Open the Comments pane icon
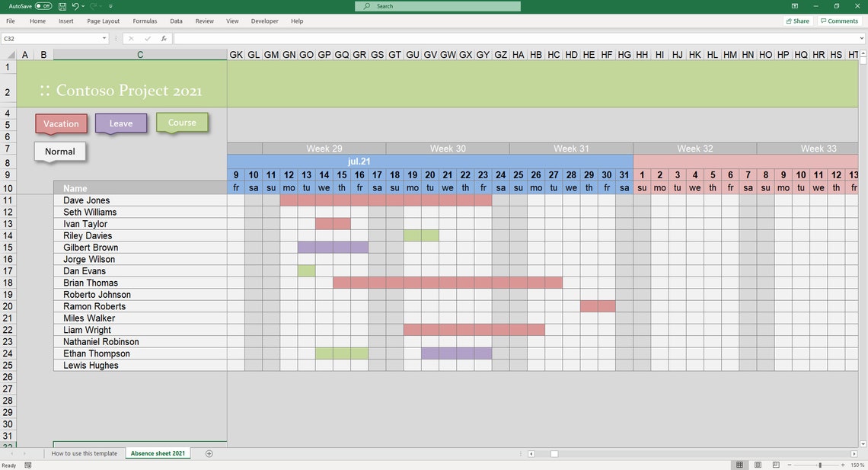Viewport: 868px width, 470px height. tap(838, 21)
